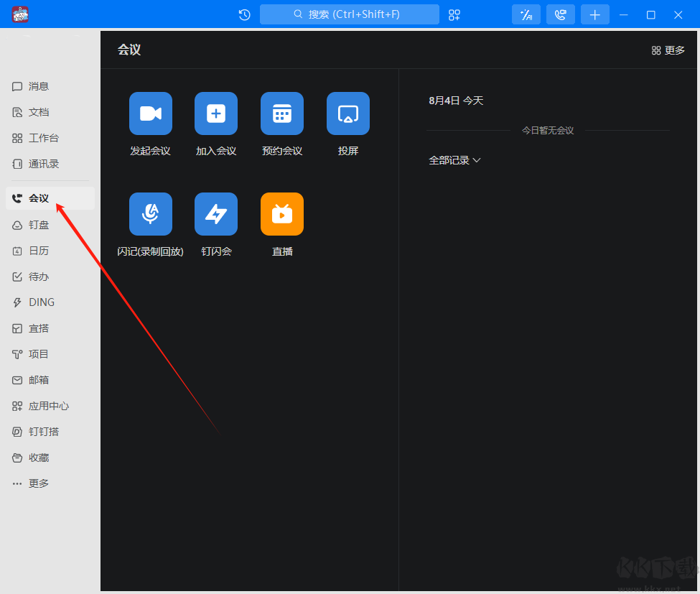Open 闪记(录制回放) recording icon
This screenshot has width=700, height=594.
tap(151, 214)
